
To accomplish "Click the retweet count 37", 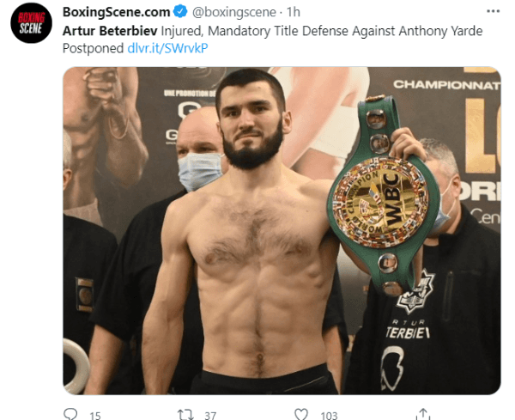I will click(210, 416).
